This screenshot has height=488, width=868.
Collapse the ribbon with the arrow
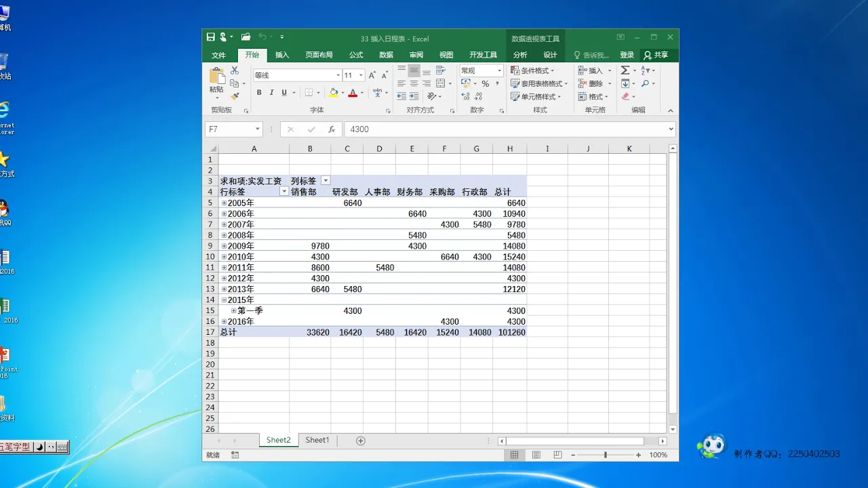tap(671, 110)
